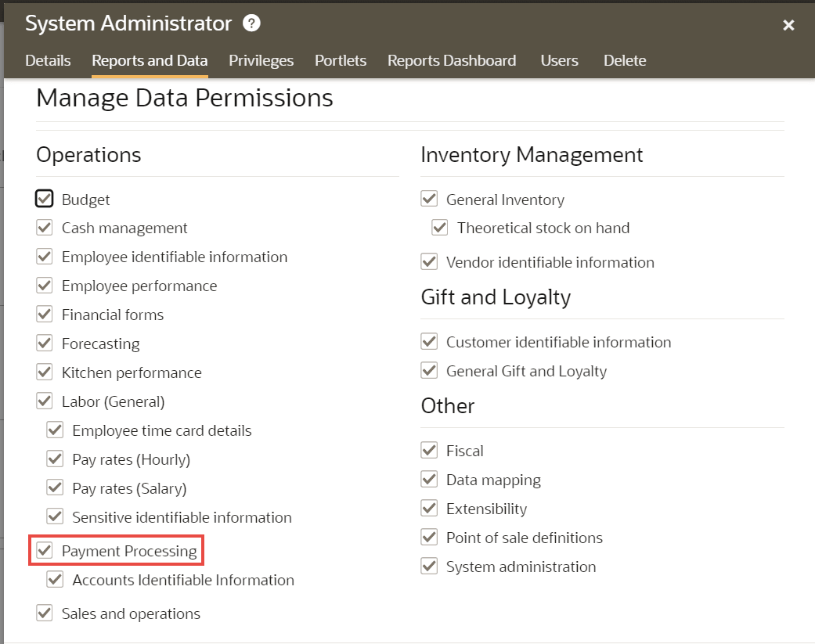Viewport: 815px width, 644px height.
Task: Open the Details tab
Action: pyautogui.click(x=48, y=60)
